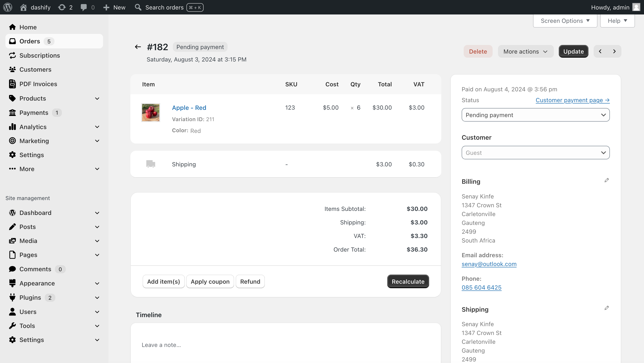Click the Search orders magnifier icon
The width and height of the screenshot is (644, 363).
[x=139, y=7]
